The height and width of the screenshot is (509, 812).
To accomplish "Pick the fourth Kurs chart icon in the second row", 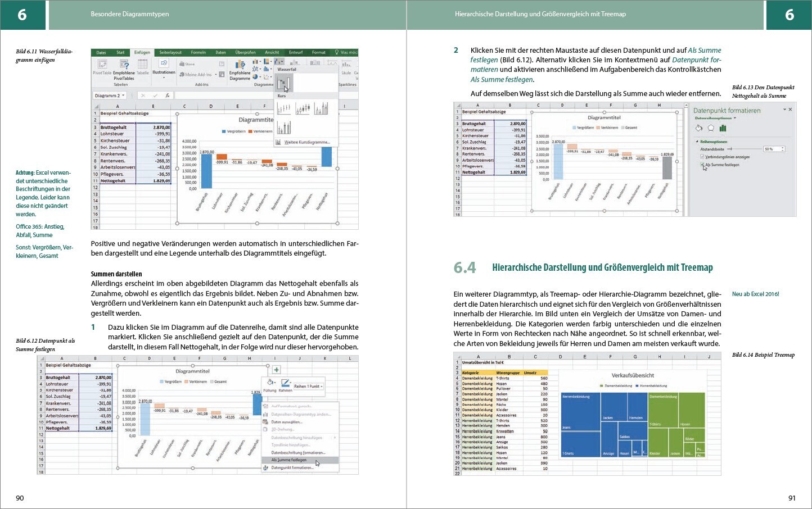I will tap(284, 128).
